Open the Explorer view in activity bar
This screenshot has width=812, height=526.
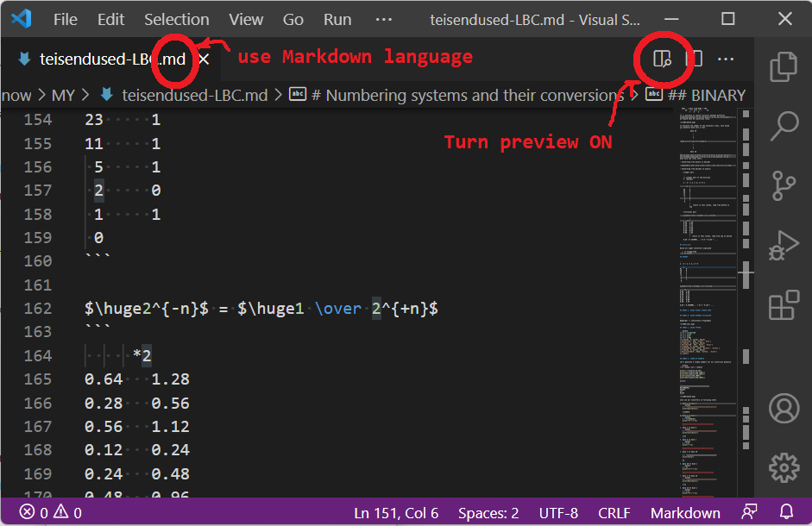(x=784, y=66)
